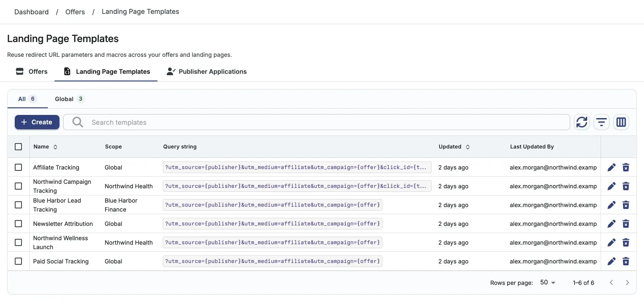Delete the Newsletter Attribution template

click(626, 224)
